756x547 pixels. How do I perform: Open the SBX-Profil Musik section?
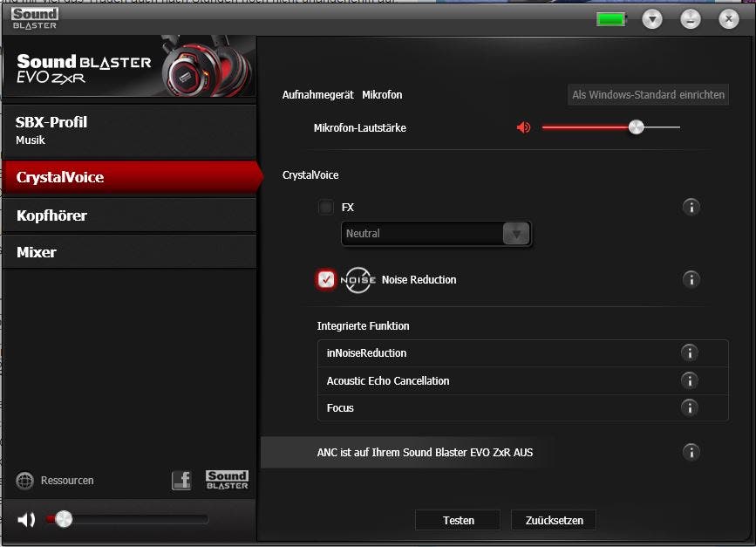[x=129, y=131]
